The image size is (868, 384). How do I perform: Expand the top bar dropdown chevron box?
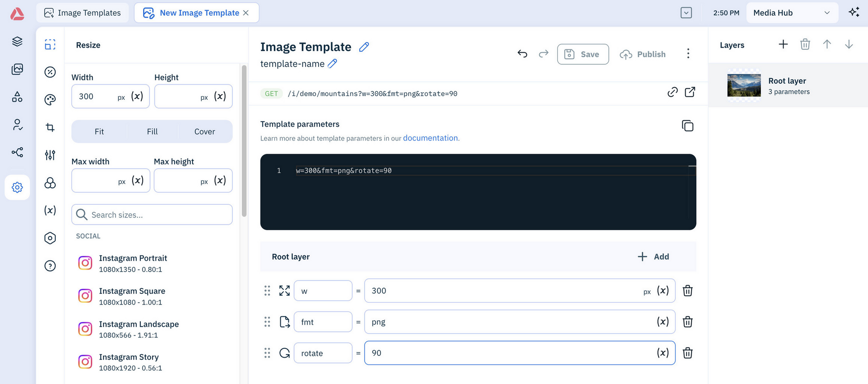[686, 13]
